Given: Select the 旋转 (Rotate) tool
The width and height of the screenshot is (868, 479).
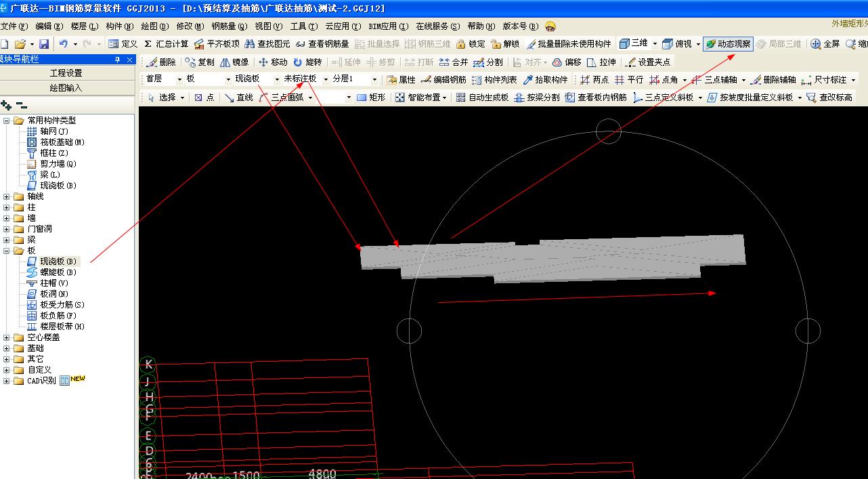Looking at the screenshot, I should 307,62.
